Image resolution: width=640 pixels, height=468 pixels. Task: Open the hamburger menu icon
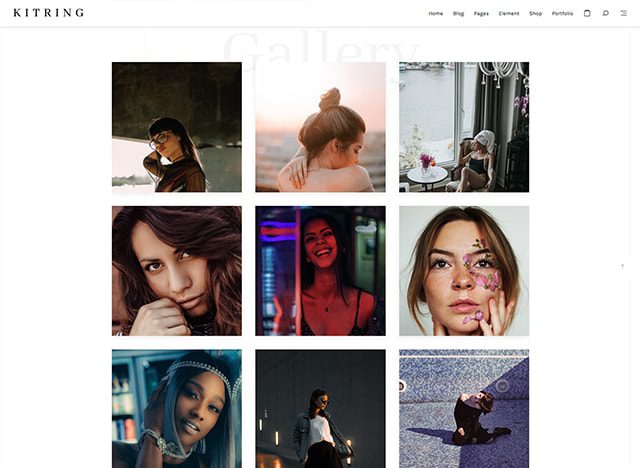(x=624, y=13)
